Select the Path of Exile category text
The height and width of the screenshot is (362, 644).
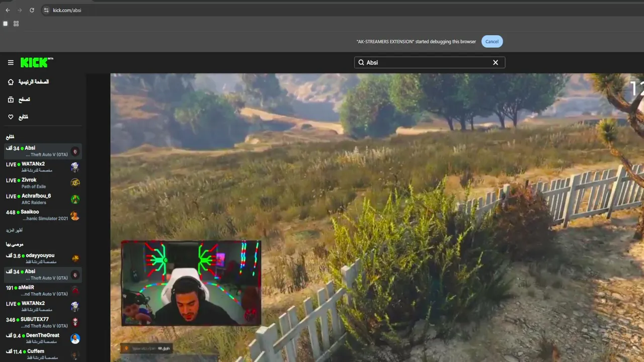[x=34, y=187]
